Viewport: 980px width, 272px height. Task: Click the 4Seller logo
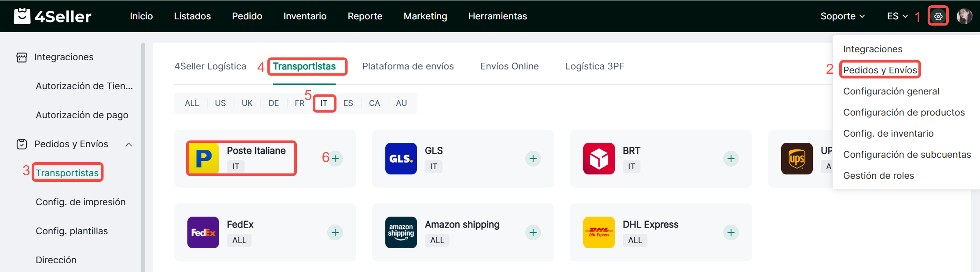coord(53,16)
